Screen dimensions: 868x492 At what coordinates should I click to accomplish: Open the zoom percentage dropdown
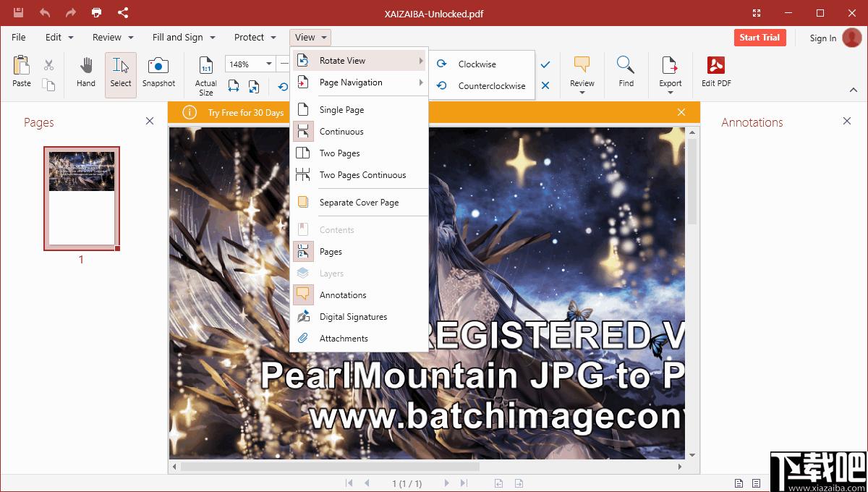[x=268, y=64]
